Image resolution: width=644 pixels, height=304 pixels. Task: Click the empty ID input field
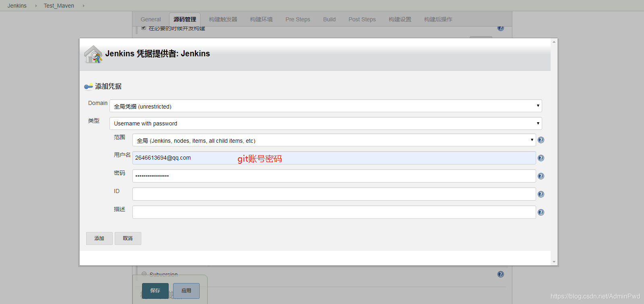point(334,194)
